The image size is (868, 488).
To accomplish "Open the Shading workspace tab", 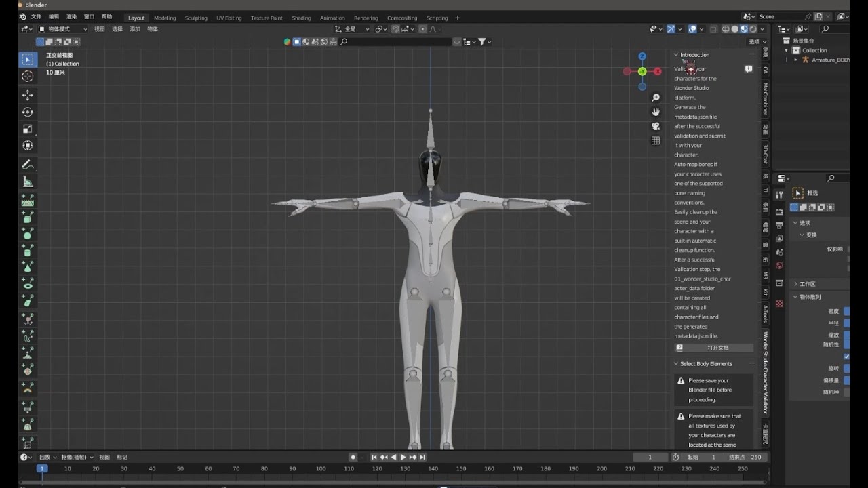I will point(301,18).
